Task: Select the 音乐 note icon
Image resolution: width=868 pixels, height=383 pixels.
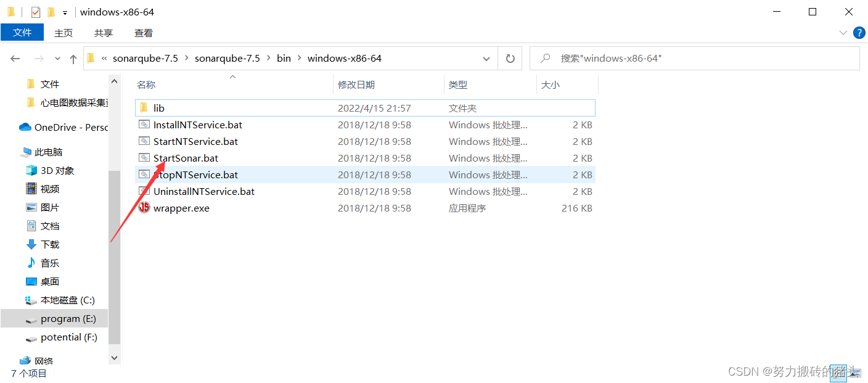Action: (31, 263)
